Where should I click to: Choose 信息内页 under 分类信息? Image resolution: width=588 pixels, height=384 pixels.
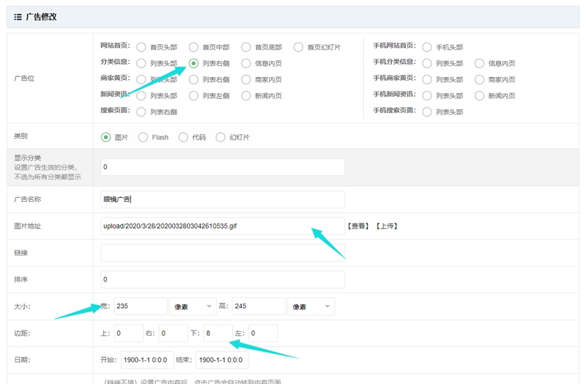click(x=246, y=63)
